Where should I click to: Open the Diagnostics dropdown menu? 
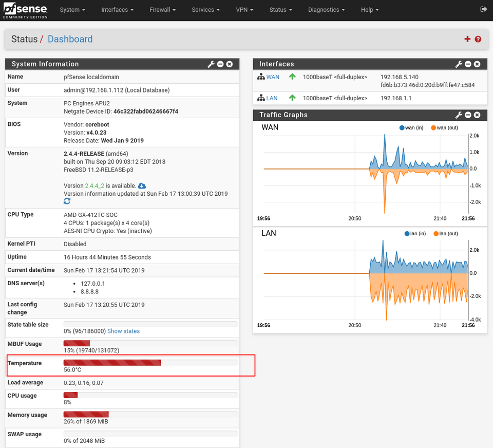[327, 10]
